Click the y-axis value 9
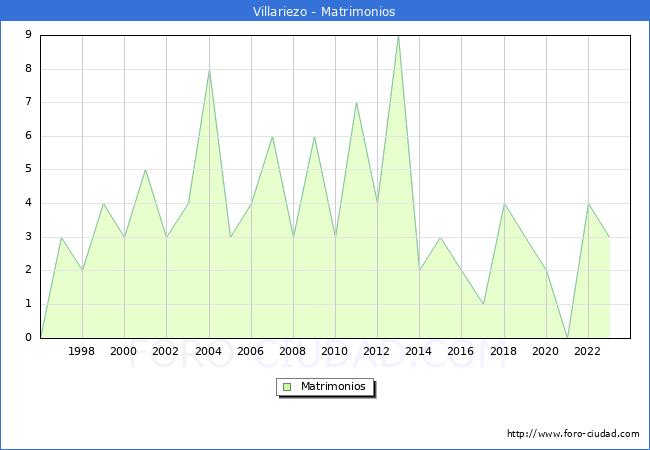This screenshot has width=650, height=450. click(x=28, y=34)
